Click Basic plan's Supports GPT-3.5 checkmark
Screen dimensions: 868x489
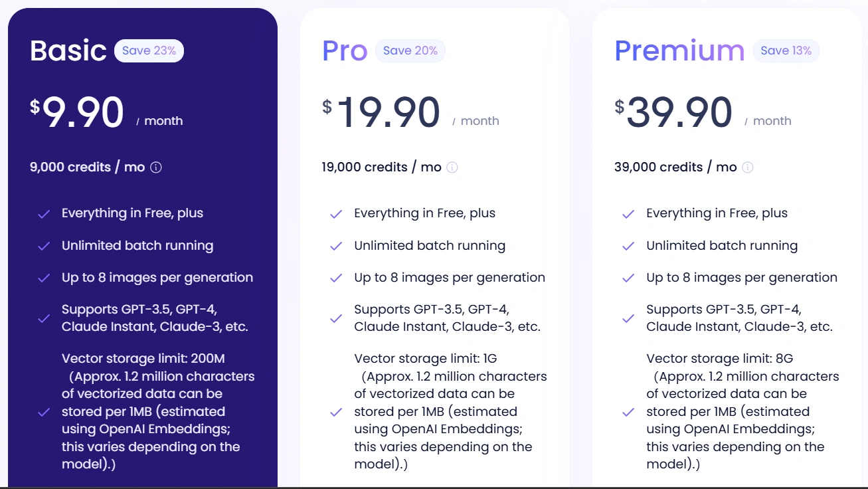(x=44, y=318)
